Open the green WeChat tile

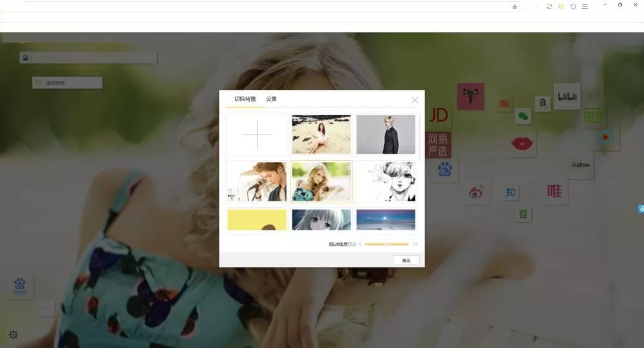pos(523,116)
